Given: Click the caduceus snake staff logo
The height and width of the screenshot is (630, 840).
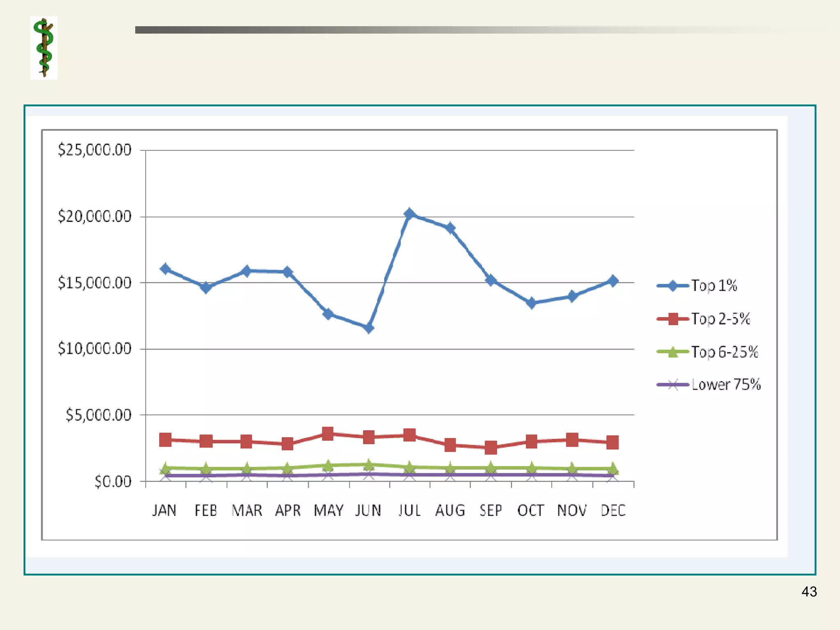Looking at the screenshot, I should 44,48.
